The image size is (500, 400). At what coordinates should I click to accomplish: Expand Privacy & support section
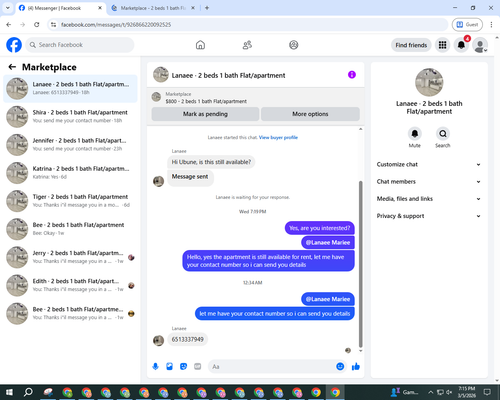coord(429,216)
